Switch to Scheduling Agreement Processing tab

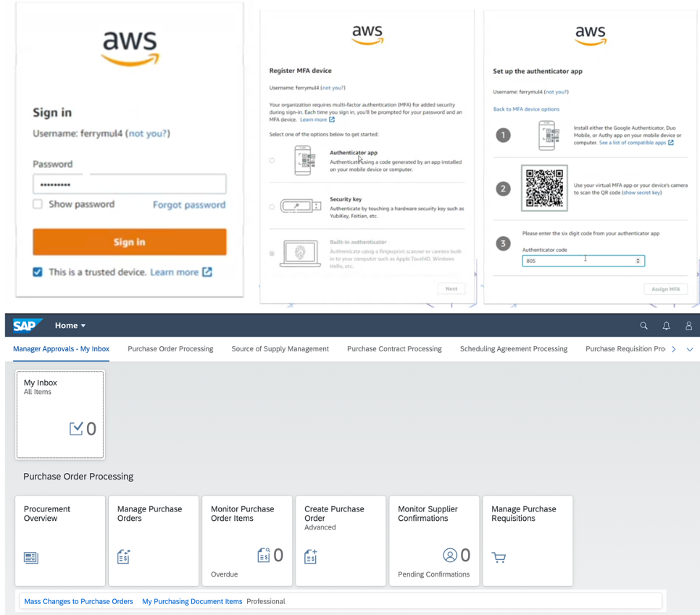(513, 348)
